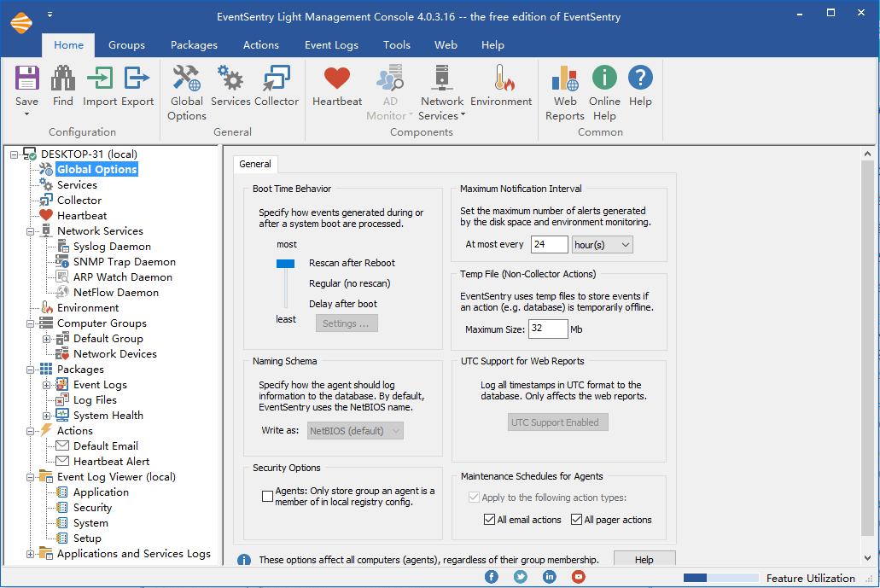Switch to the Packages ribbon tab
The height and width of the screenshot is (588, 880).
click(x=194, y=45)
